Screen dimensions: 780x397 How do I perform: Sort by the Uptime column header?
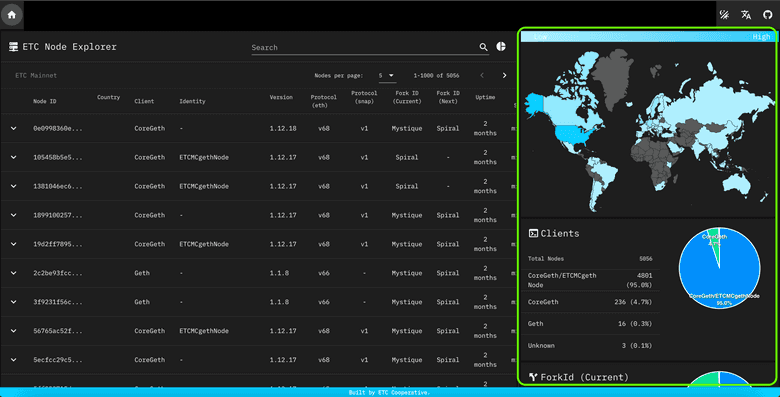coord(485,98)
